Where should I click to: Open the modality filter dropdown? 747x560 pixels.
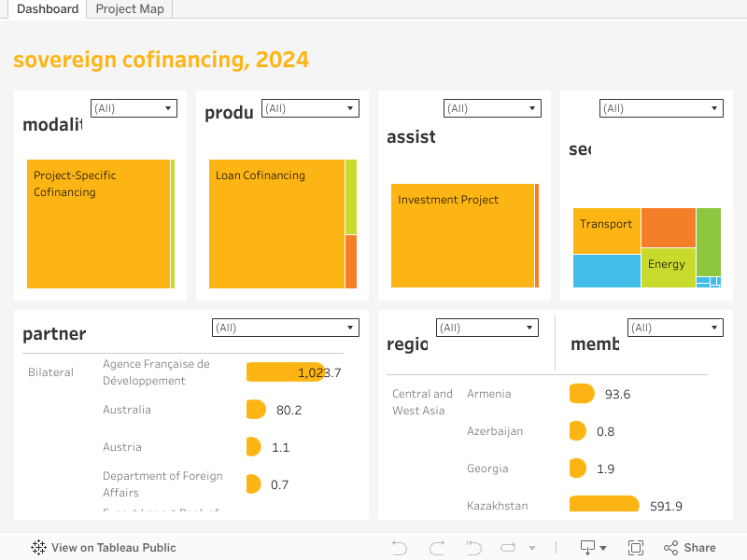click(134, 108)
